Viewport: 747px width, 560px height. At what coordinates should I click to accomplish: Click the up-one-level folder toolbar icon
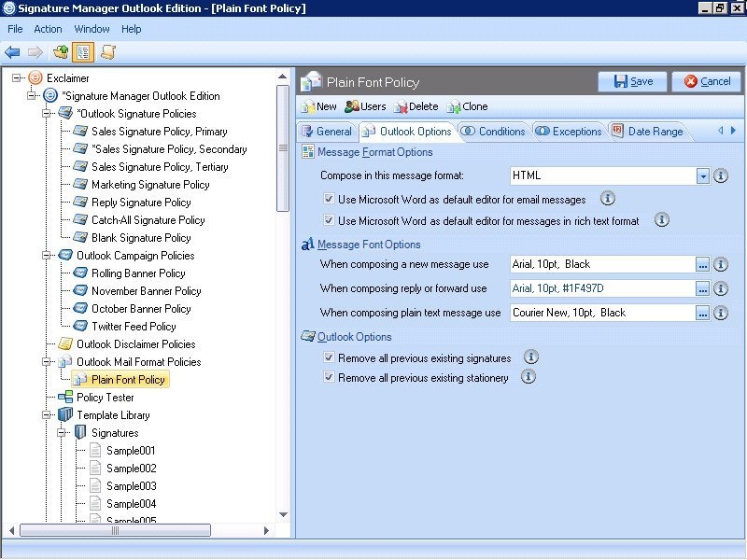pos(61,52)
